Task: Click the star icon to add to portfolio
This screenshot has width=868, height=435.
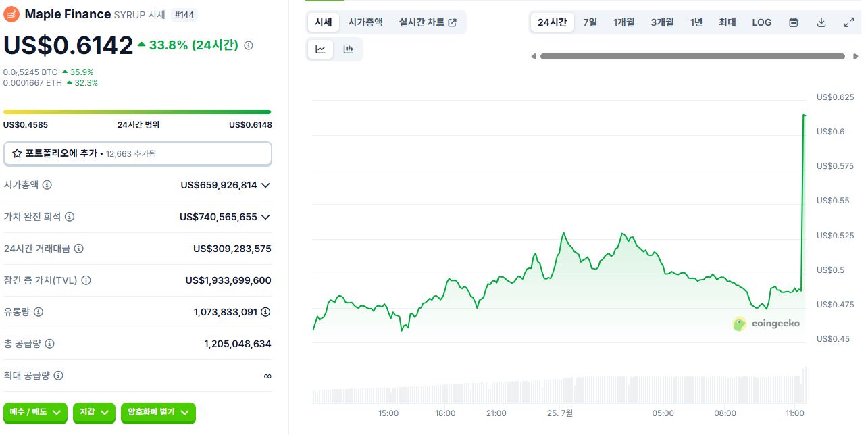Action: pos(18,153)
